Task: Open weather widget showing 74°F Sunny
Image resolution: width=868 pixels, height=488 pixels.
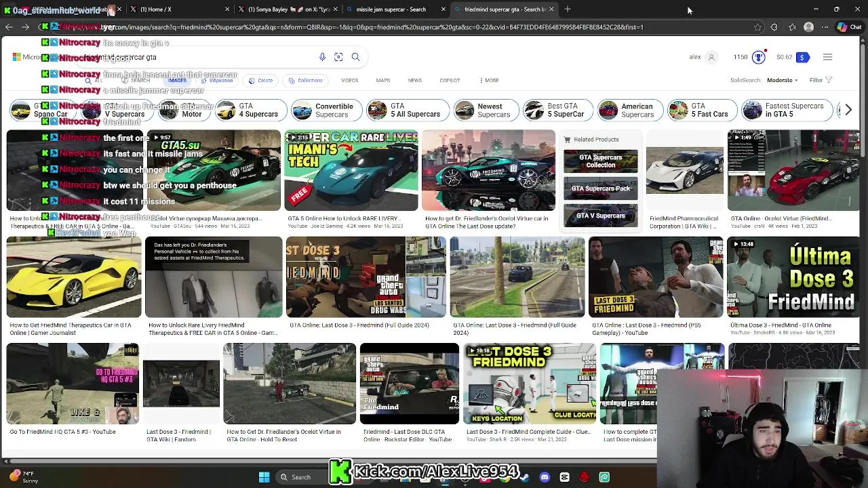Action: [24, 477]
